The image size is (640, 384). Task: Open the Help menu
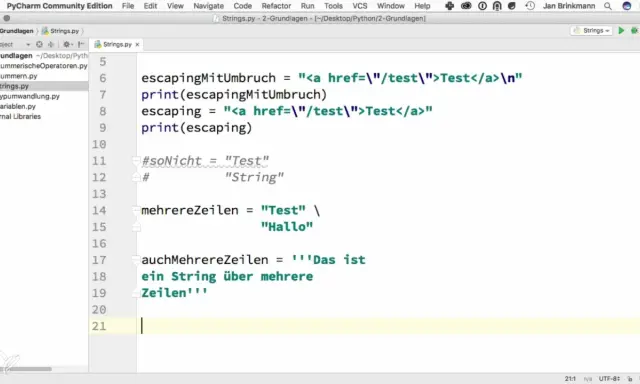(422, 6)
